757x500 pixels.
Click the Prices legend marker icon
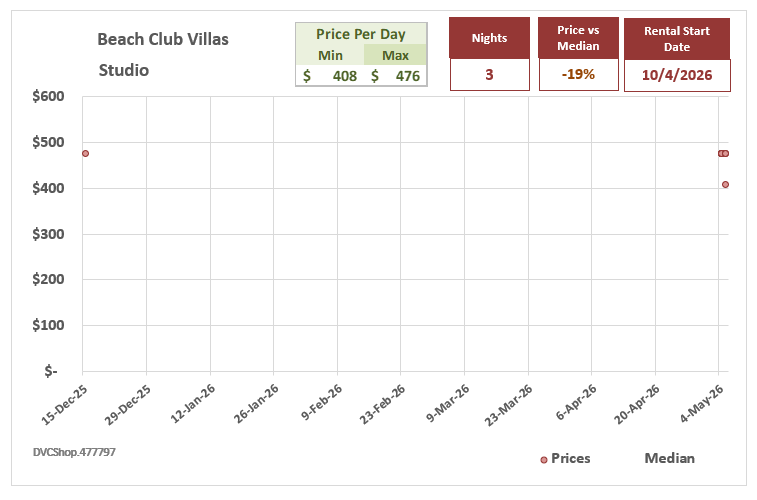(x=544, y=460)
